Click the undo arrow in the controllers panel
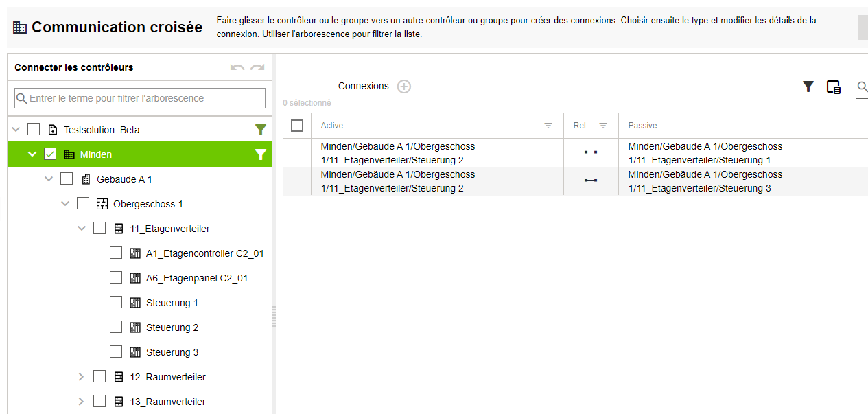Image resolution: width=868 pixels, height=414 pixels. tap(237, 67)
